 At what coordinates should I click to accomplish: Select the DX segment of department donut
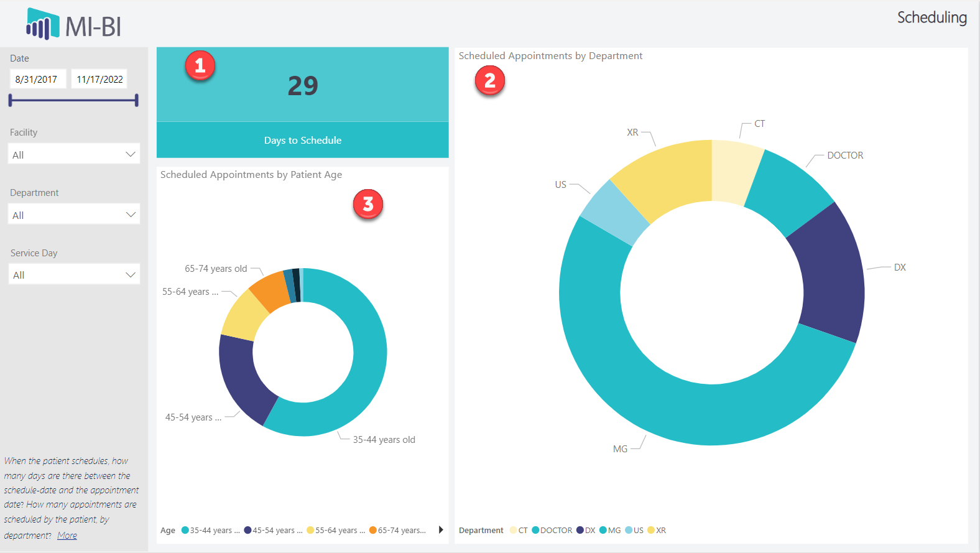[x=830, y=274]
